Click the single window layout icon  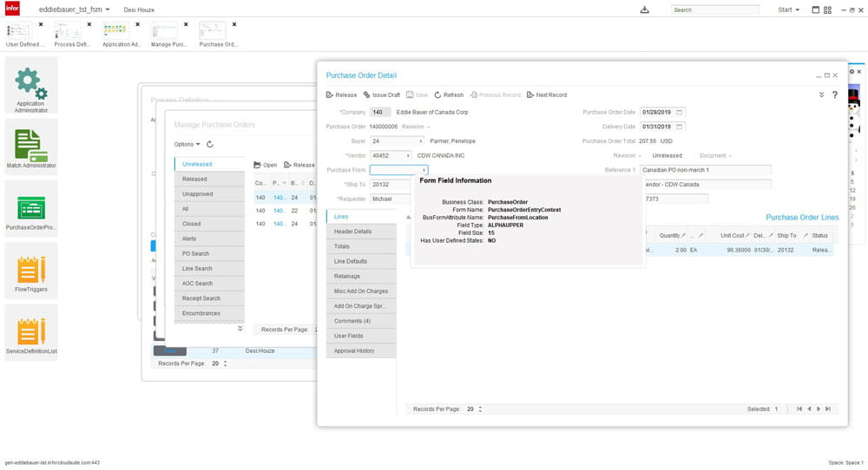click(x=815, y=10)
